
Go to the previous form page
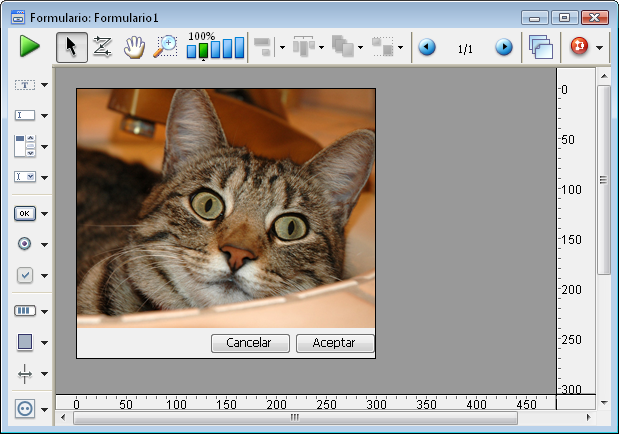(427, 47)
